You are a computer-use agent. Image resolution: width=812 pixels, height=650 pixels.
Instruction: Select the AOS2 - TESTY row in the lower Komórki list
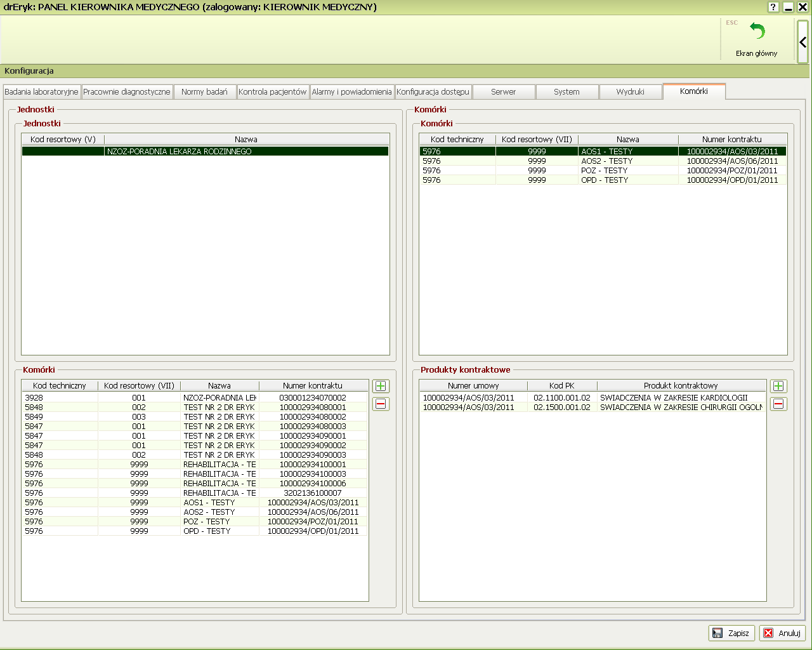click(x=195, y=512)
